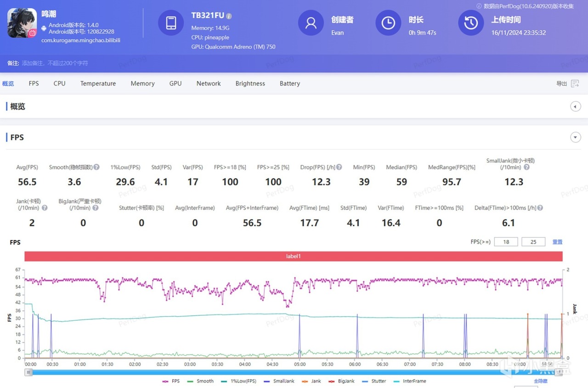Click the 备注 notes input field
This screenshot has width=588, height=388.
point(55,63)
